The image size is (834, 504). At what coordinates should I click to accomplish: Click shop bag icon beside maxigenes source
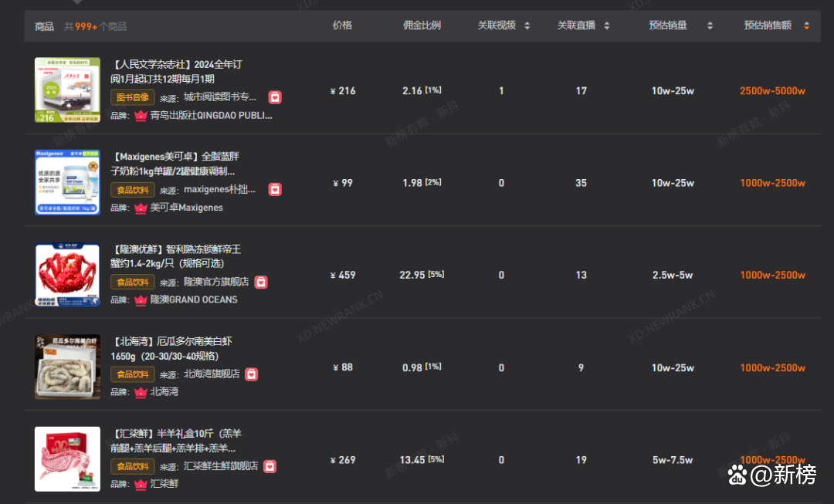(275, 189)
